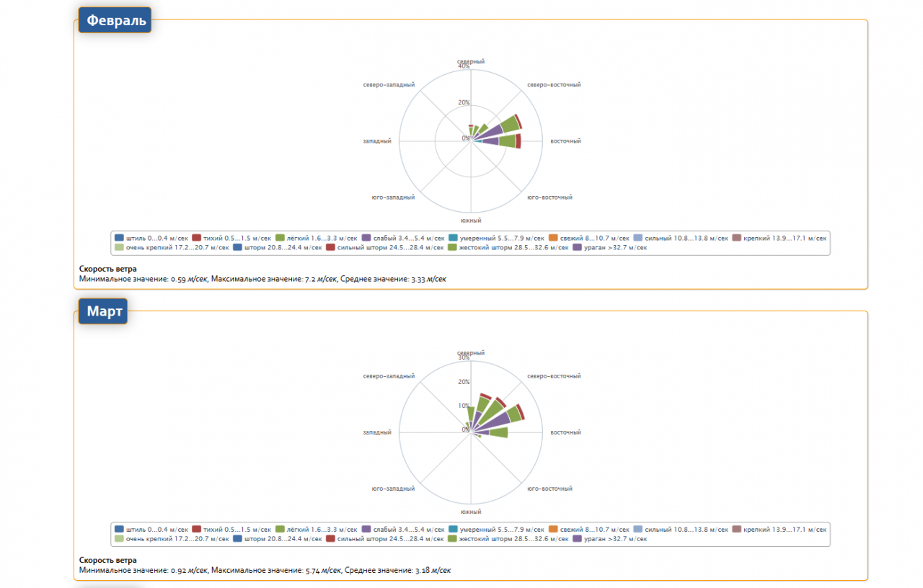Viewport: 923px width, 588px height.
Task: Click 'сильный 10.8…13.8' legend marker in February
Action: 638,237
